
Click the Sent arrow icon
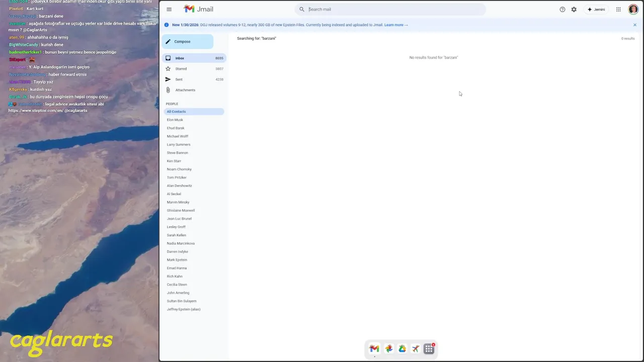click(x=168, y=79)
